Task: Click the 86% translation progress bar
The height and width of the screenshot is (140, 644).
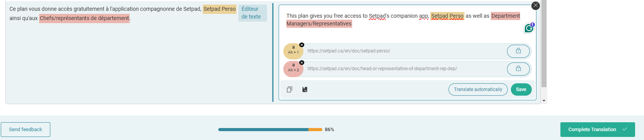Action: click(270, 130)
